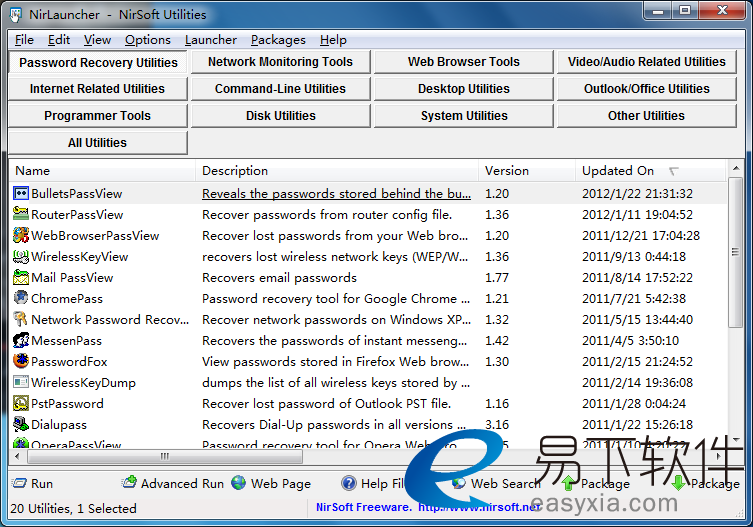Click 'Reveals the passwords stored behind the bu...' description
Viewport: 753px width, 527px height.
[x=336, y=194]
